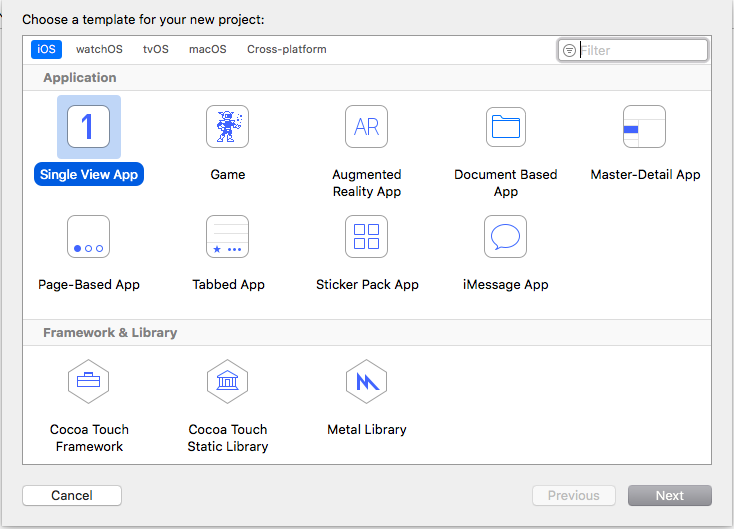Select the Tabbed App template icon
Screen dimensions: 734x529
coord(228,236)
